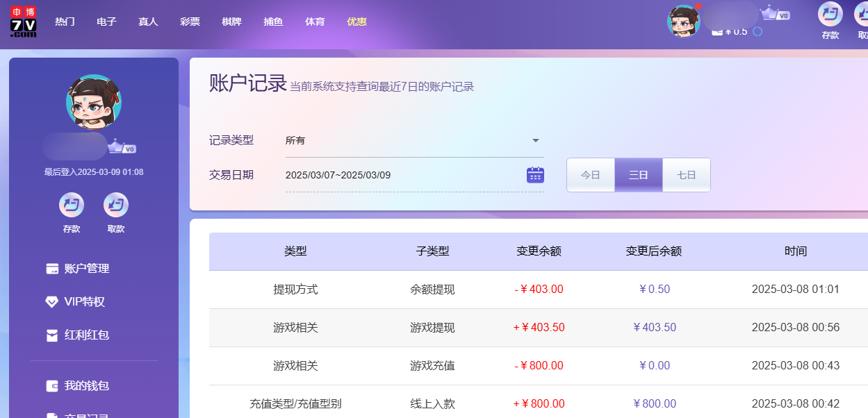The height and width of the screenshot is (418, 868).
Task: Click the 棋牌 navigation link
Action: pos(231,21)
